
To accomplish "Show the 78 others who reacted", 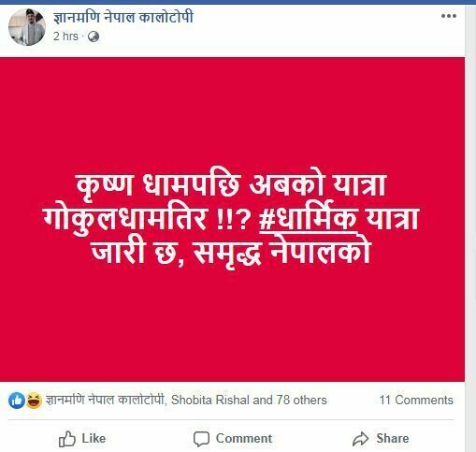I will click(302, 400).
